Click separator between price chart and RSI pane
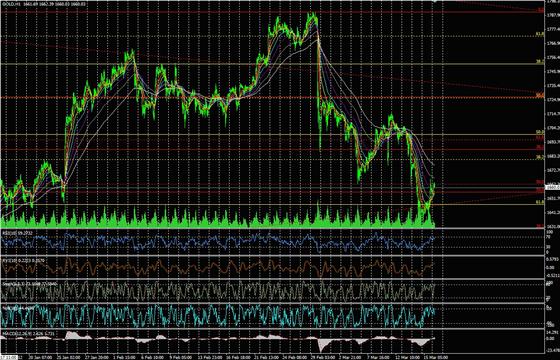This screenshot has height=360, width=560. (272, 229)
